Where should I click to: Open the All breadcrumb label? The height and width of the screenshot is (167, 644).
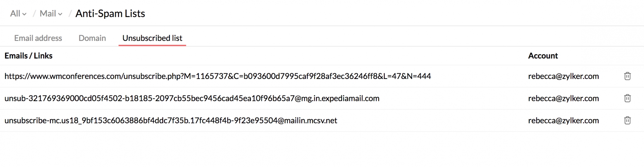point(15,14)
